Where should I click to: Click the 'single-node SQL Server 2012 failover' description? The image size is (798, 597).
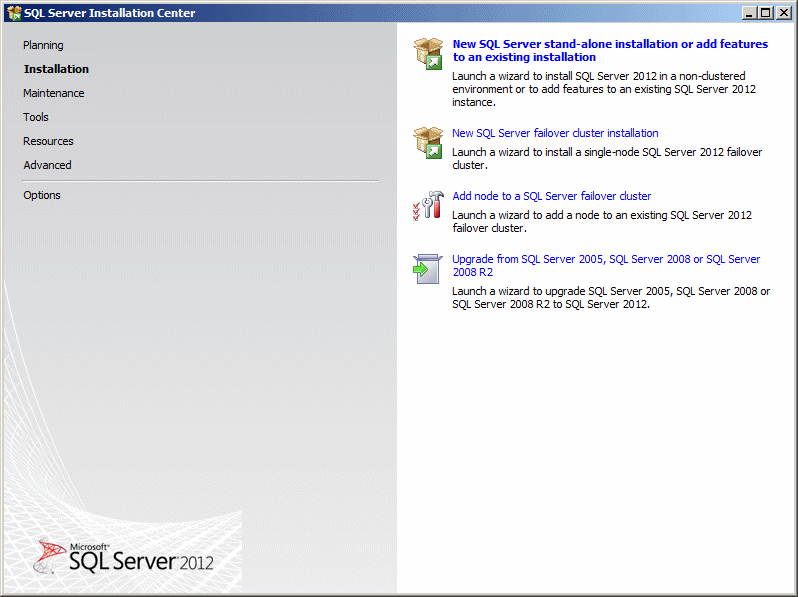tap(607, 158)
